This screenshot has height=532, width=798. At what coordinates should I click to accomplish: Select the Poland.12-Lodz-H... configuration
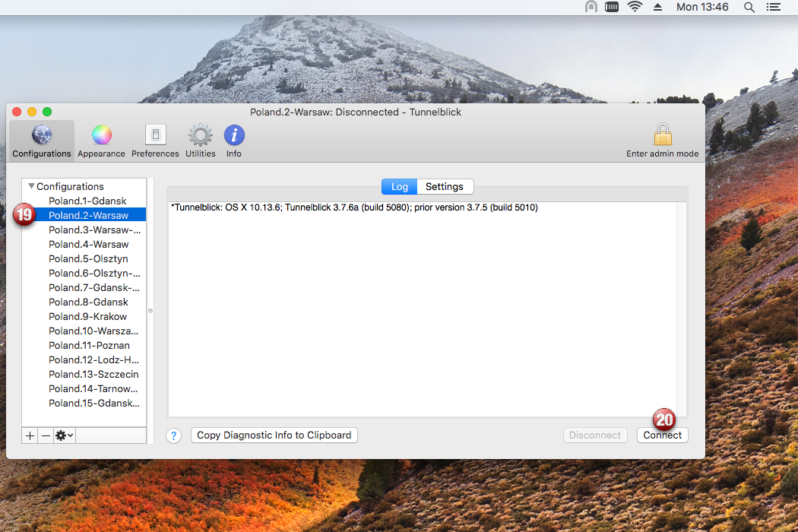pos(84,360)
